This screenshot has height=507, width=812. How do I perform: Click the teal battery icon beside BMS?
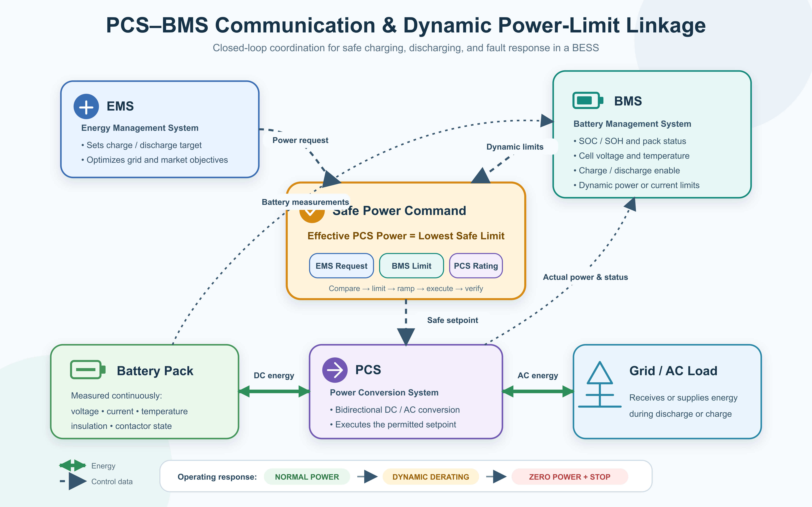(x=588, y=100)
